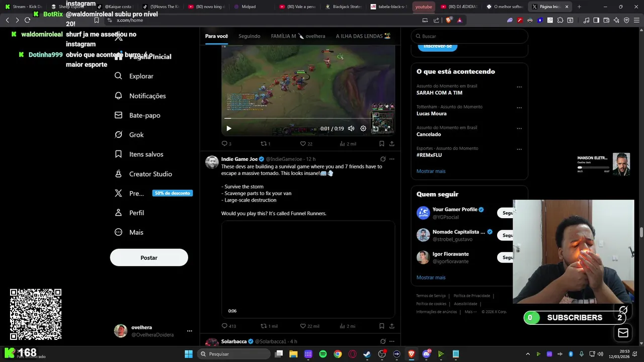The image size is (644, 362).
Task: Open Creator Studio
Action: pyautogui.click(x=143, y=174)
